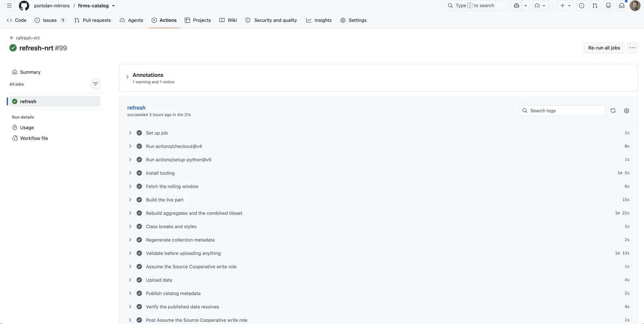Screen dimensions: 644x324
Task: Expand the Annotations section
Action: pyautogui.click(x=127, y=77)
